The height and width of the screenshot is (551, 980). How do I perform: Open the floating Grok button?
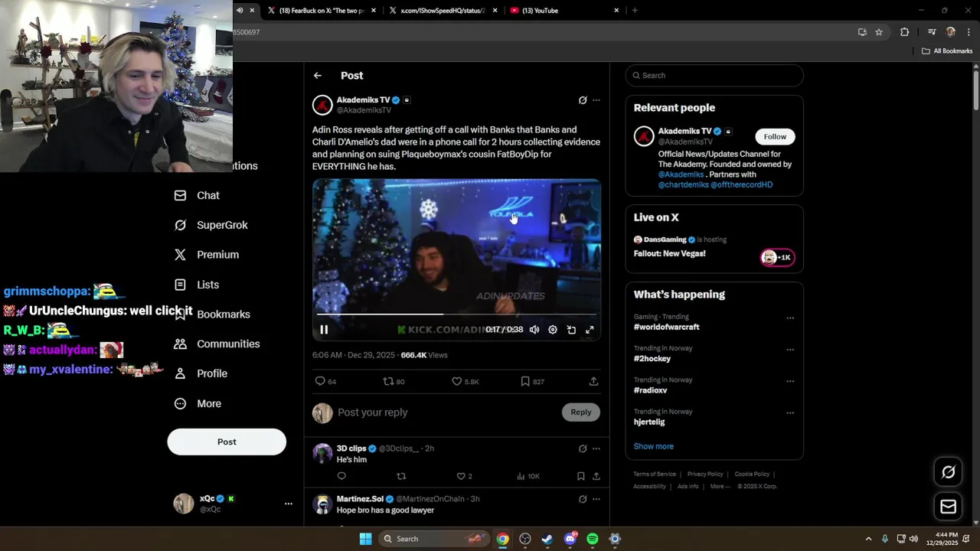point(948,472)
